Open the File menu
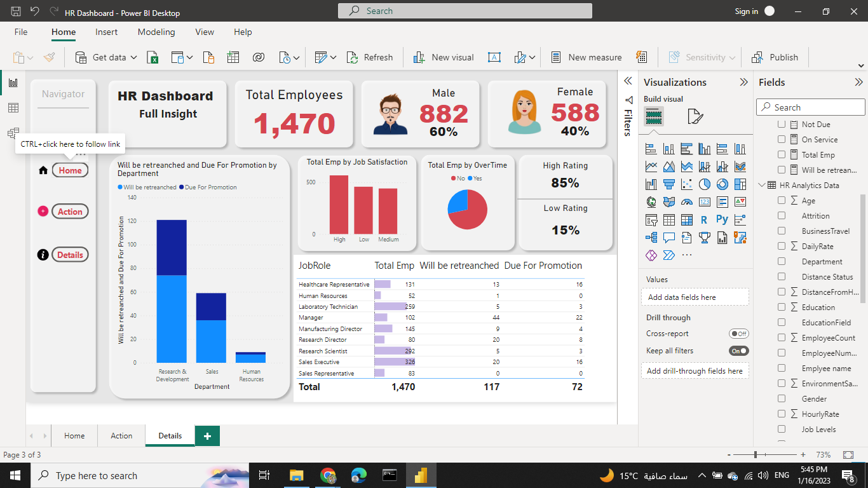868x488 pixels. pos(21,32)
